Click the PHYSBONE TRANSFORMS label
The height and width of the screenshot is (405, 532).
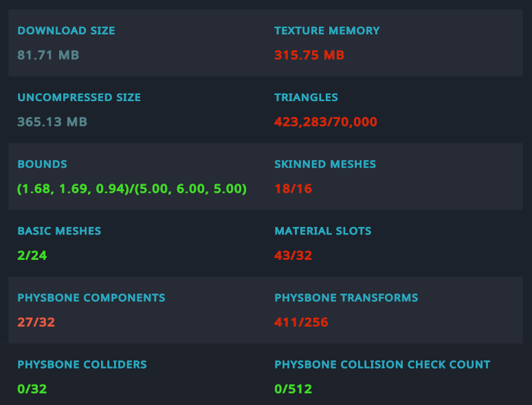click(x=346, y=298)
